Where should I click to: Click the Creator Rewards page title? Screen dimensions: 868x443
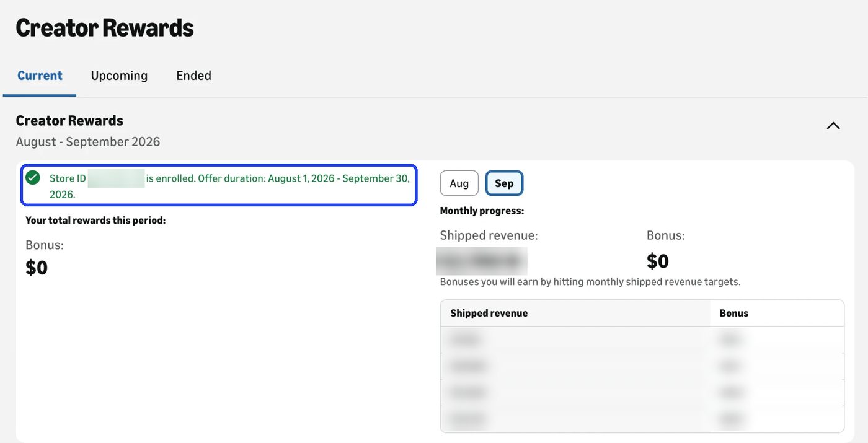click(x=105, y=28)
